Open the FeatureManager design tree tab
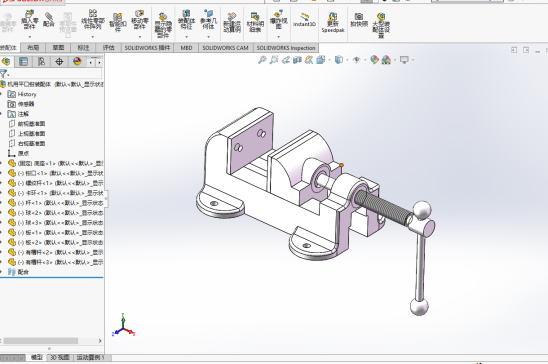 [6, 62]
